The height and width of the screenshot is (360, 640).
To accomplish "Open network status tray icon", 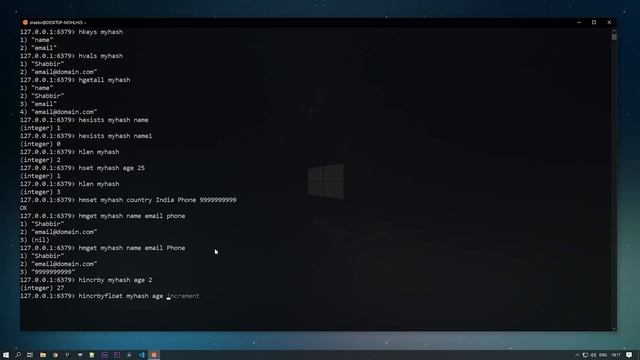I will click(x=585, y=355).
